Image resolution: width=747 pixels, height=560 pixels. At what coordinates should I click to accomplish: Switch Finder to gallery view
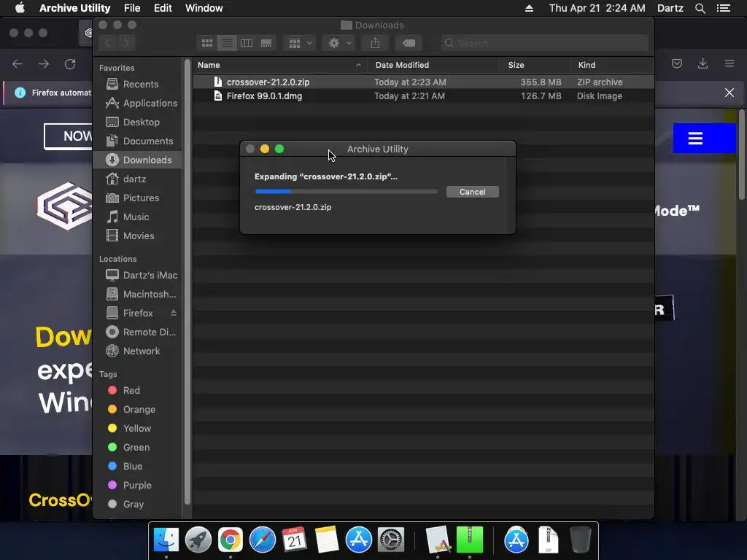click(x=266, y=43)
